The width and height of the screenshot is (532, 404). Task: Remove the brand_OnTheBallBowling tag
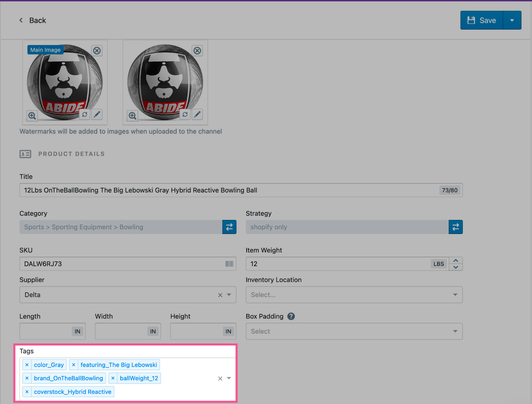[x=27, y=378]
